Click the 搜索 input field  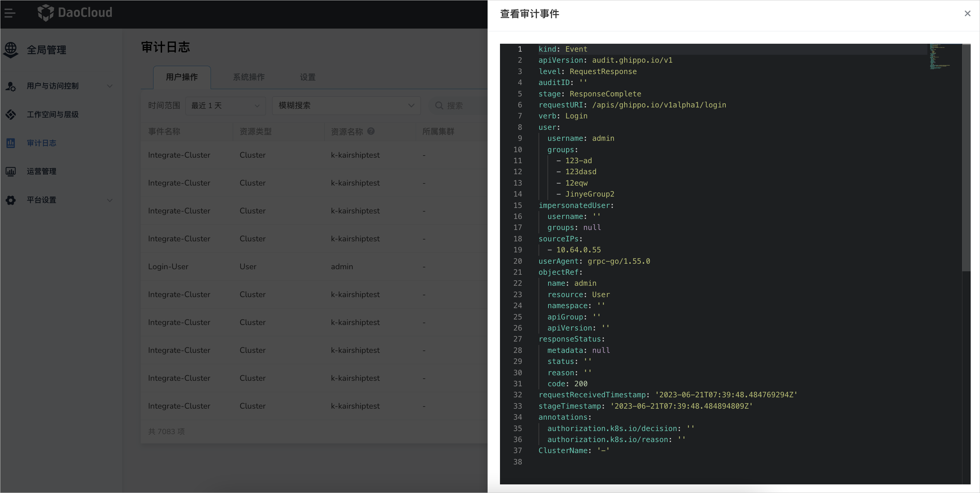coord(458,105)
